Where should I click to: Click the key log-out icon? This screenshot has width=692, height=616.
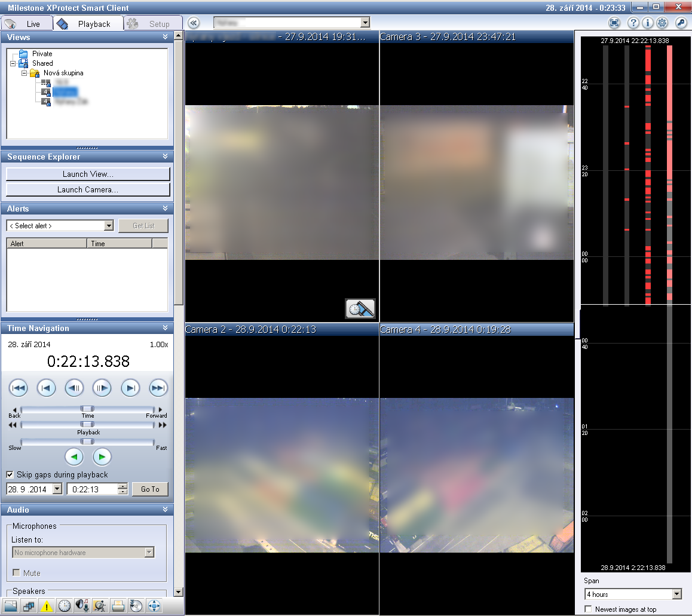(681, 23)
